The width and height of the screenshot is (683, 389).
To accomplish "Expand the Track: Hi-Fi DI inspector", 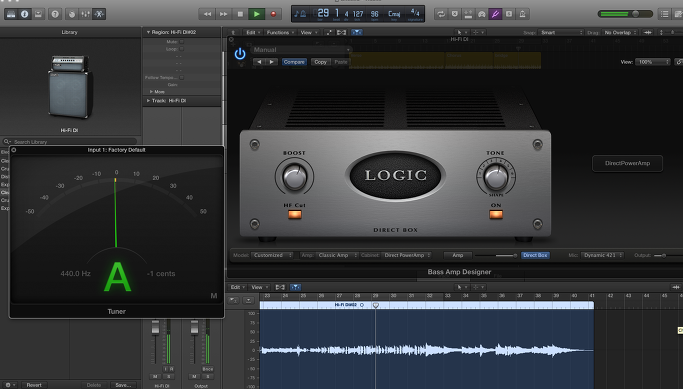I will click(x=148, y=101).
